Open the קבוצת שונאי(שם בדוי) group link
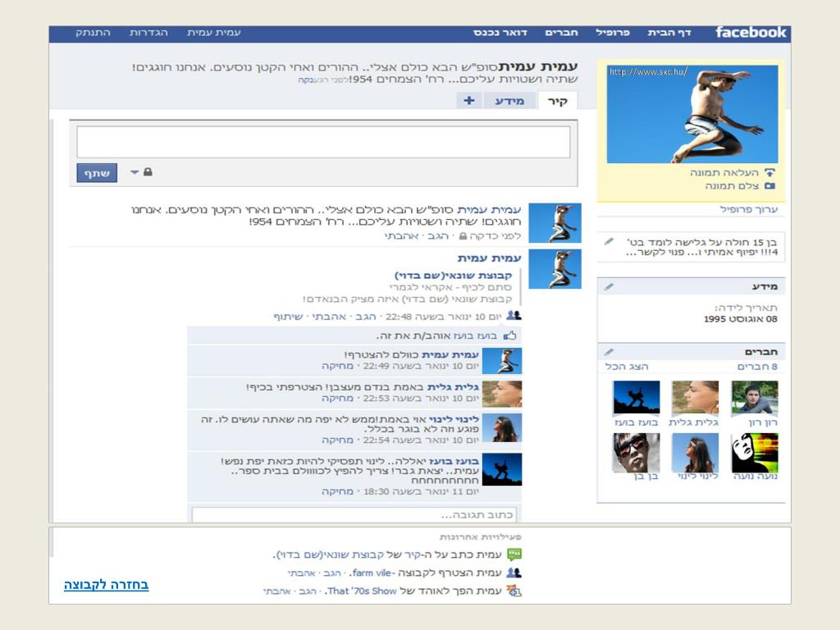840x630 pixels. pyautogui.click(x=453, y=276)
